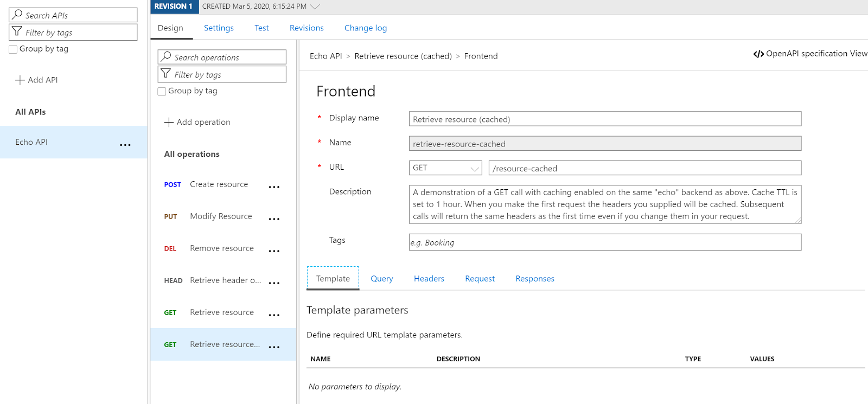Image resolution: width=868 pixels, height=404 pixels.
Task: Expand the revision created date chevron
Action: pos(315,7)
